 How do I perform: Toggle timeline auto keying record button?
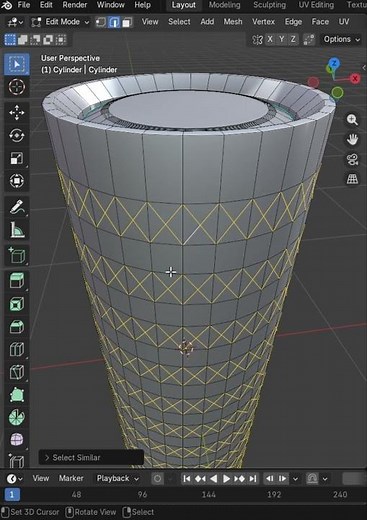158,479
